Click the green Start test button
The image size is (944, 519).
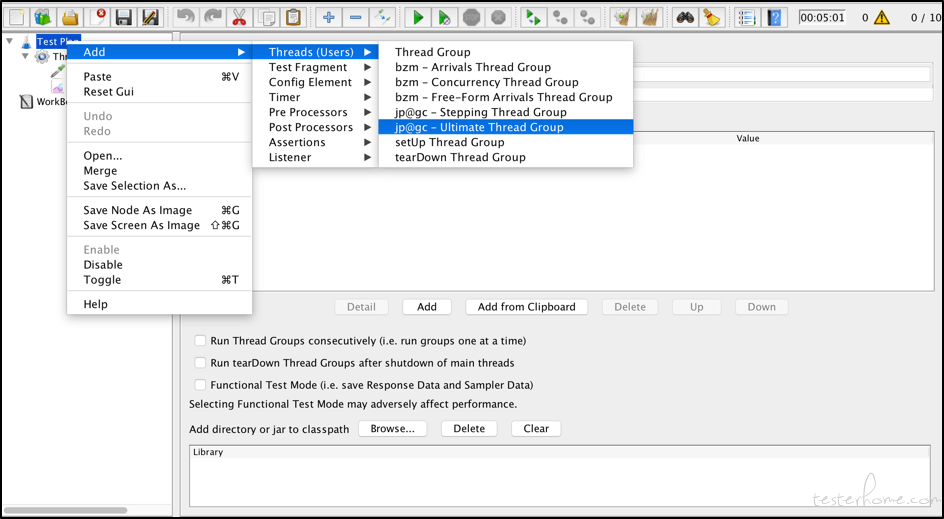pos(418,17)
